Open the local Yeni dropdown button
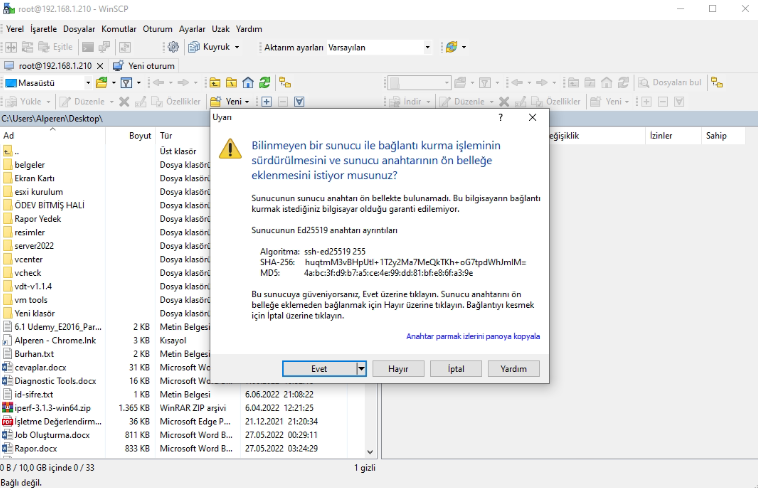 tap(230, 102)
